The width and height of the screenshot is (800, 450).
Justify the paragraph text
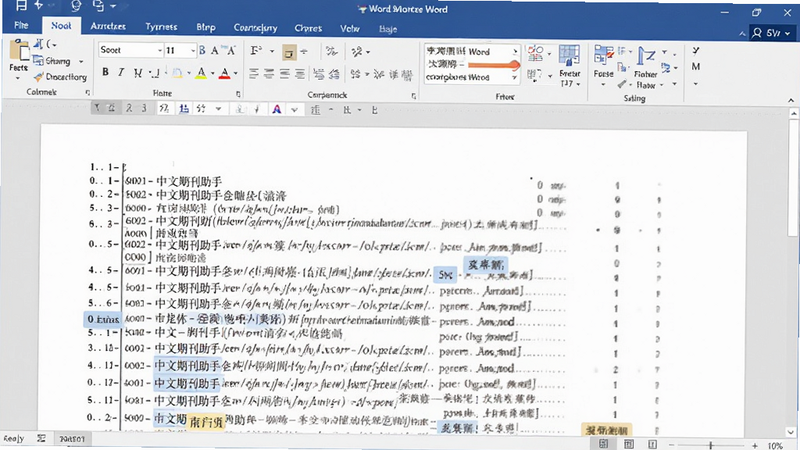tap(299, 74)
